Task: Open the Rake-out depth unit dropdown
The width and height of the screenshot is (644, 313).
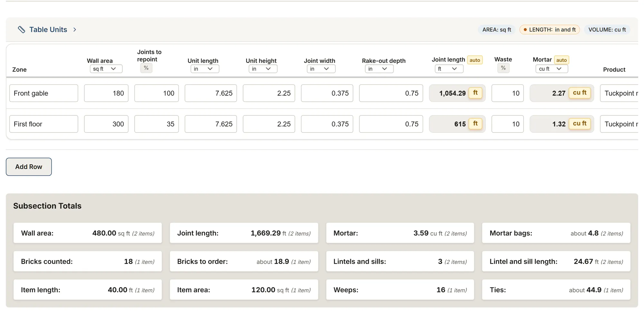Action: (x=379, y=69)
